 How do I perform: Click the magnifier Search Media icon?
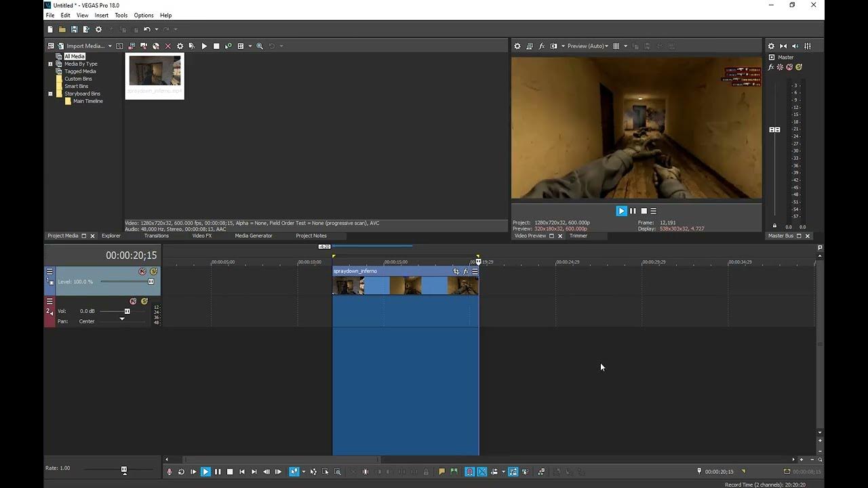(x=260, y=46)
